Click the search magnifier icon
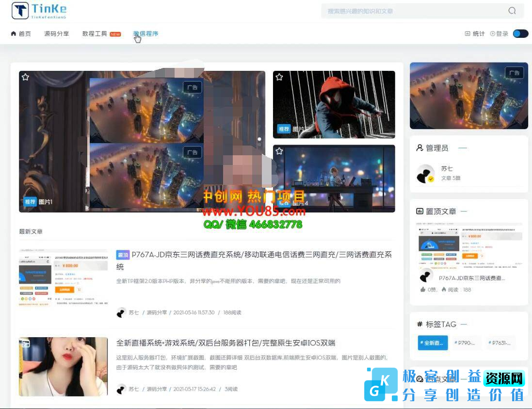 pos(512,11)
